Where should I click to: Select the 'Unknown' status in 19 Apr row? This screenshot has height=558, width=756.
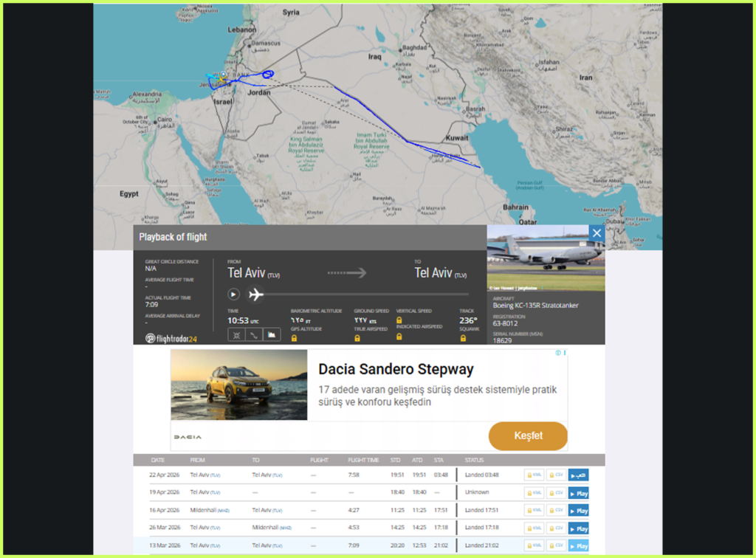pos(477,492)
